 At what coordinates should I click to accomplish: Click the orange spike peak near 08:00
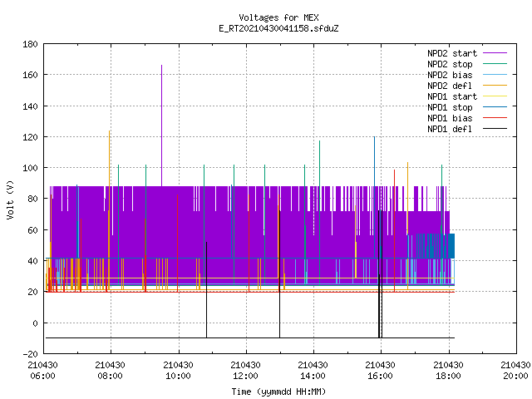coord(109,131)
